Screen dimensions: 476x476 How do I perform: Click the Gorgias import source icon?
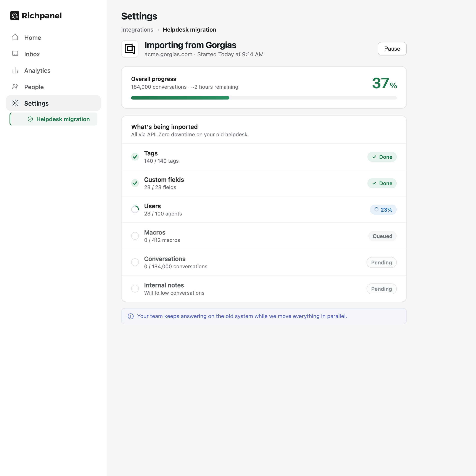pyautogui.click(x=130, y=49)
